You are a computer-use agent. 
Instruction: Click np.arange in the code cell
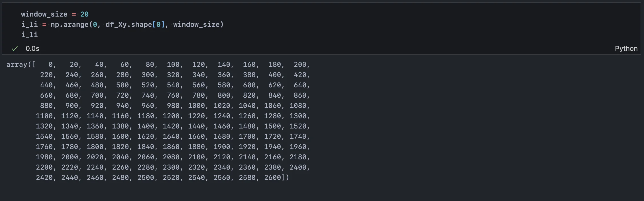pyautogui.click(x=70, y=25)
